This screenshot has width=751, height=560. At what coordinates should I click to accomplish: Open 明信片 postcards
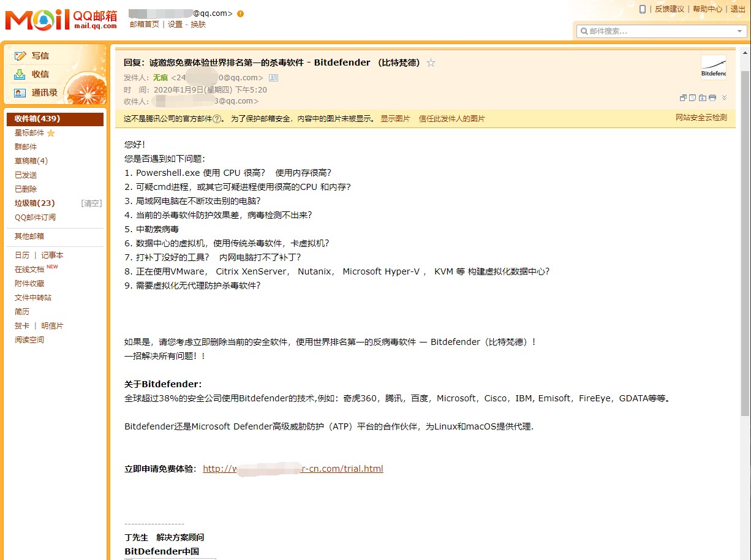[52, 326]
